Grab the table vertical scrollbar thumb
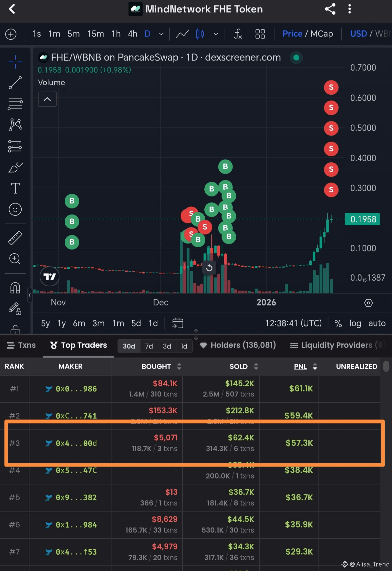This screenshot has width=392, height=571. (386, 366)
